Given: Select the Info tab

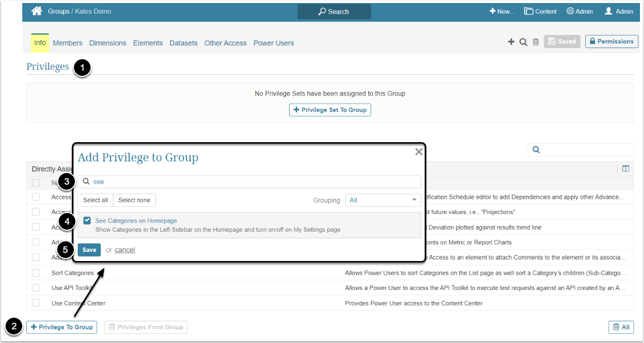Looking at the screenshot, I should (x=40, y=43).
